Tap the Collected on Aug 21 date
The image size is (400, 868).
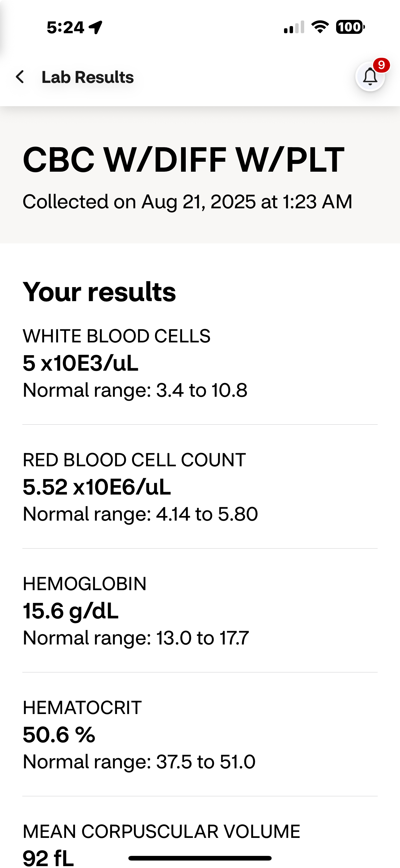pyautogui.click(x=187, y=201)
